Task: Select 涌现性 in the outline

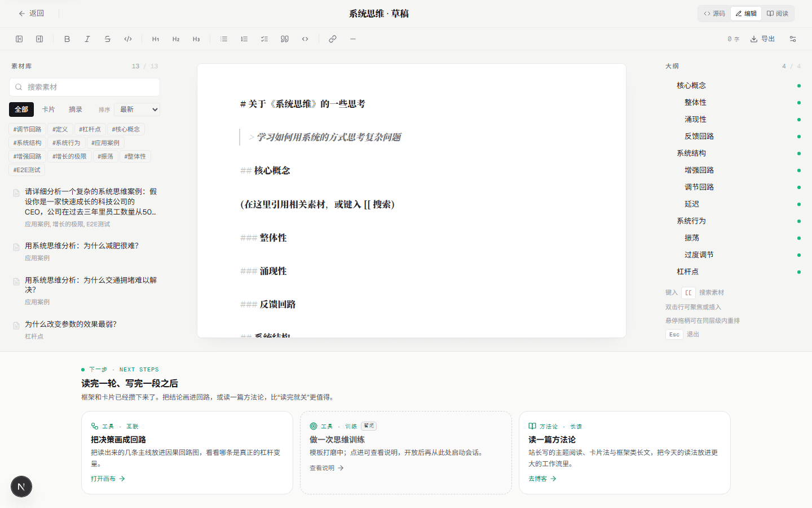Action: tap(695, 119)
